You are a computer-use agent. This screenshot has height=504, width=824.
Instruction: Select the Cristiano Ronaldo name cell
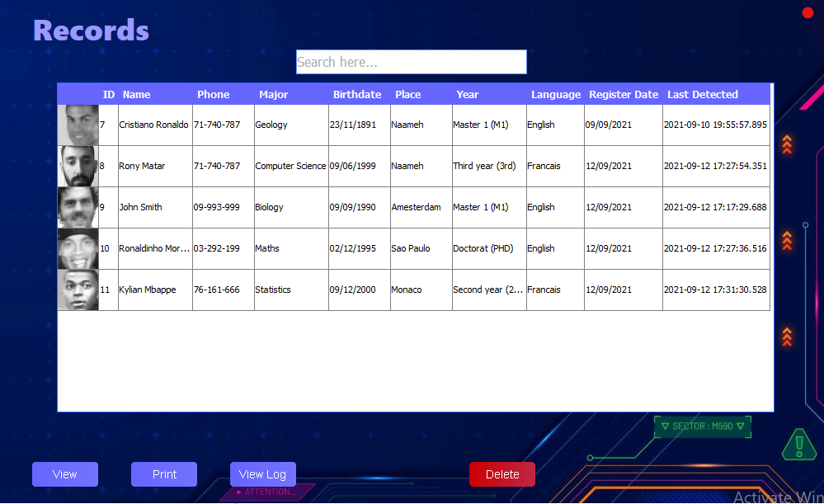155,125
